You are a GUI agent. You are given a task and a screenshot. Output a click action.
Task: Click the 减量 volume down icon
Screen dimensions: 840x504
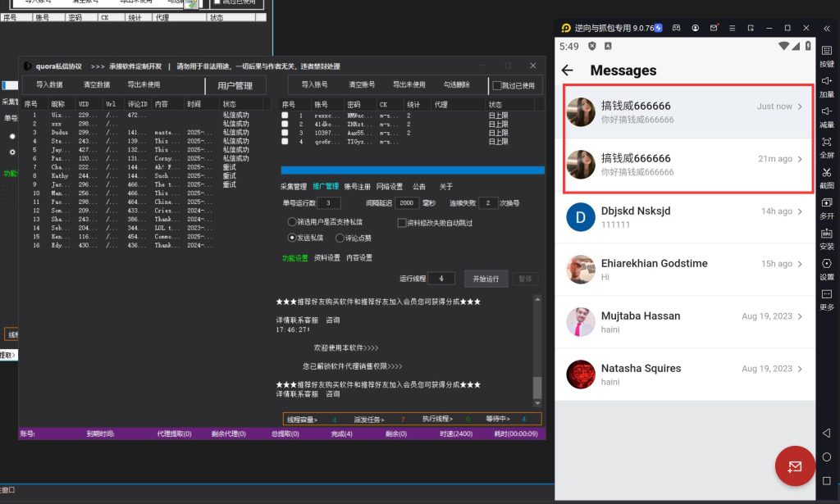pos(826,112)
